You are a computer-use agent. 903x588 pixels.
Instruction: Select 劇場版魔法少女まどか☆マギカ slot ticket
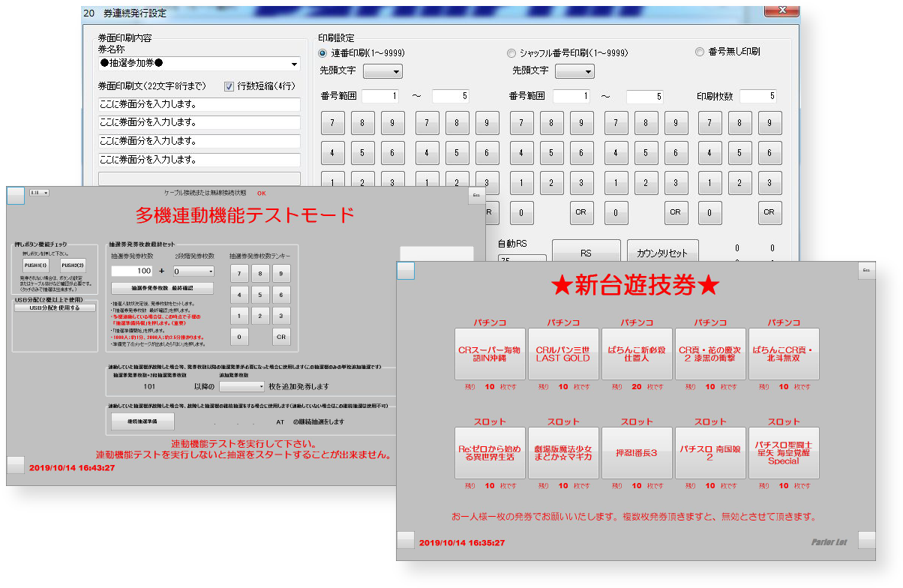(x=563, y=453)
